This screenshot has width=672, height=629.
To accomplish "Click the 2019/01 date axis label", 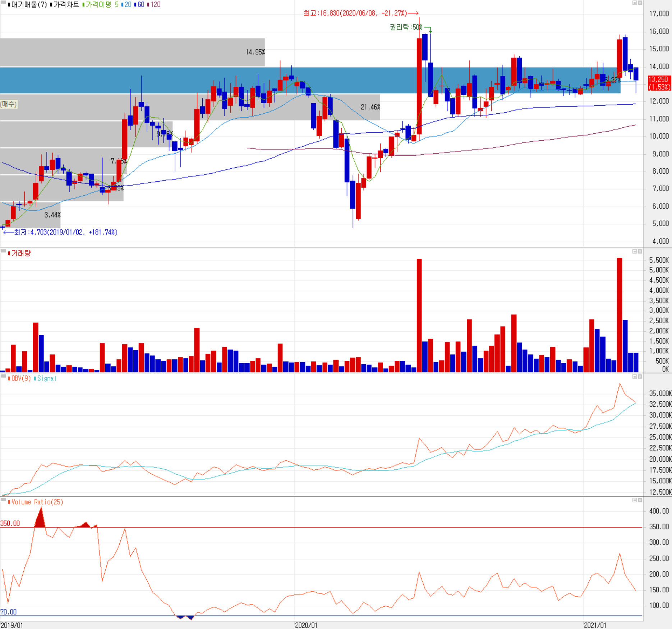I will coord(12,625).
